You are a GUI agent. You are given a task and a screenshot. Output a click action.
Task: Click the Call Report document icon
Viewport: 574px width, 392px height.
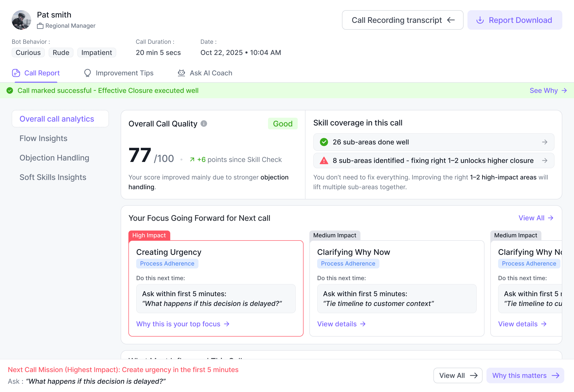tap(16, 73)
